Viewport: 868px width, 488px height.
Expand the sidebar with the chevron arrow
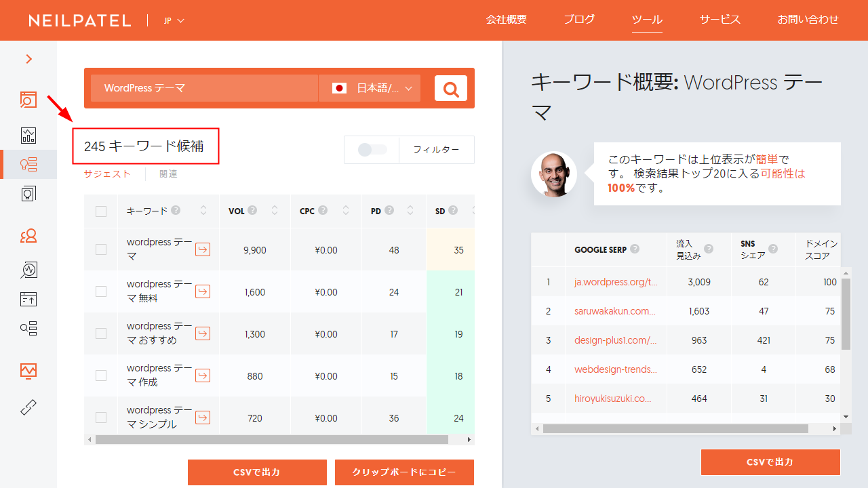coord(28,59)
